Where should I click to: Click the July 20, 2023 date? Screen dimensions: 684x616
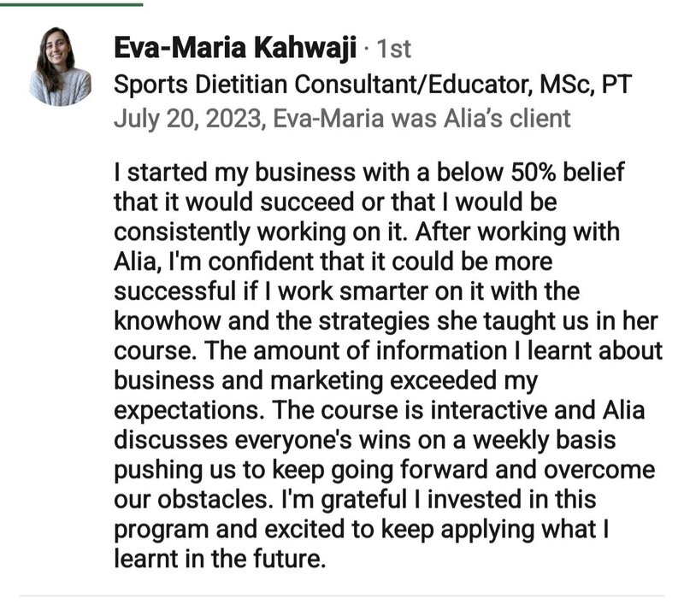tap(188, 119)
